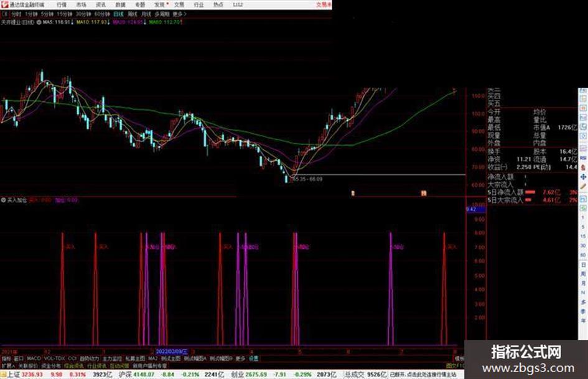Click the 买入加仓 indicator settings icon

pyautogui.click(x=3, y=200)
